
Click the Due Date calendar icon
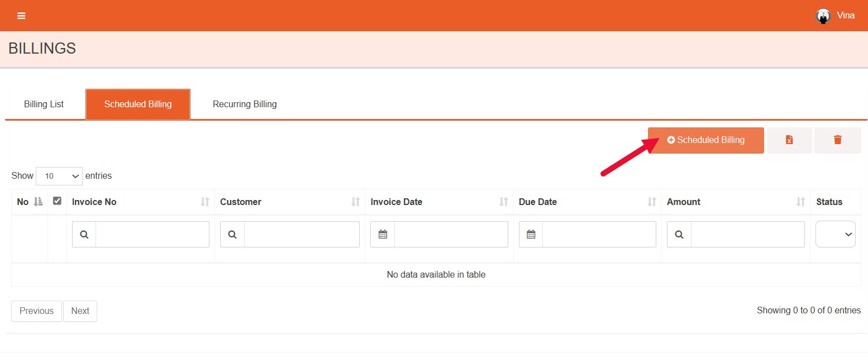(x=531, y=235)
